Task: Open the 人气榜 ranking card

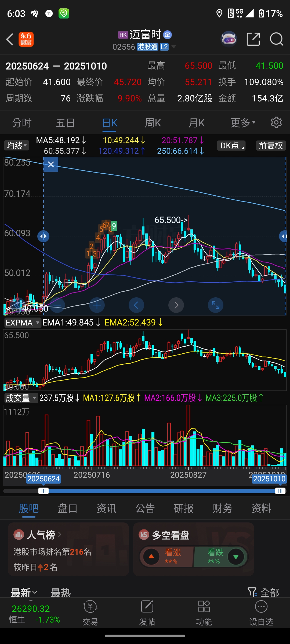Action: click(x=68, y=549)
